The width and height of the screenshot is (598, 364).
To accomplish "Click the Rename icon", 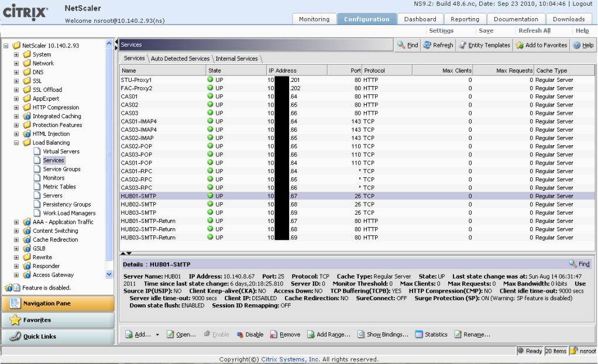I will pos(458,334).
